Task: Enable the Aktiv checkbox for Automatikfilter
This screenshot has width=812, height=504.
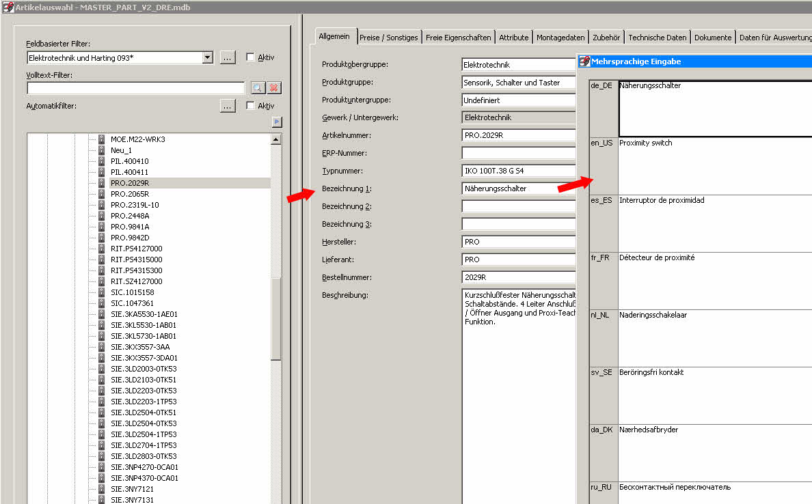Action: click(x=250, y=106)
